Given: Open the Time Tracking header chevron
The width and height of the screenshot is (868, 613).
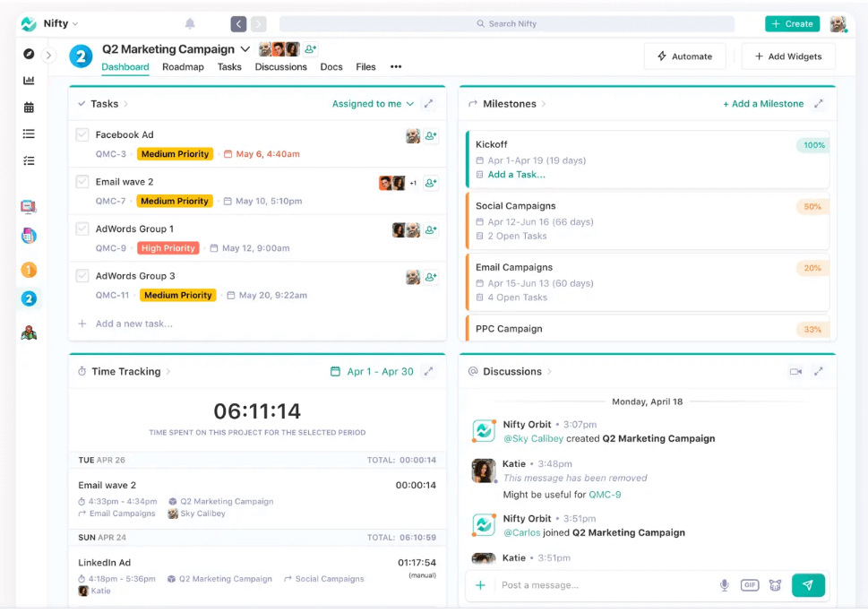Looking at the screenshot, I should pyautogui.click(x=168, y=372).
